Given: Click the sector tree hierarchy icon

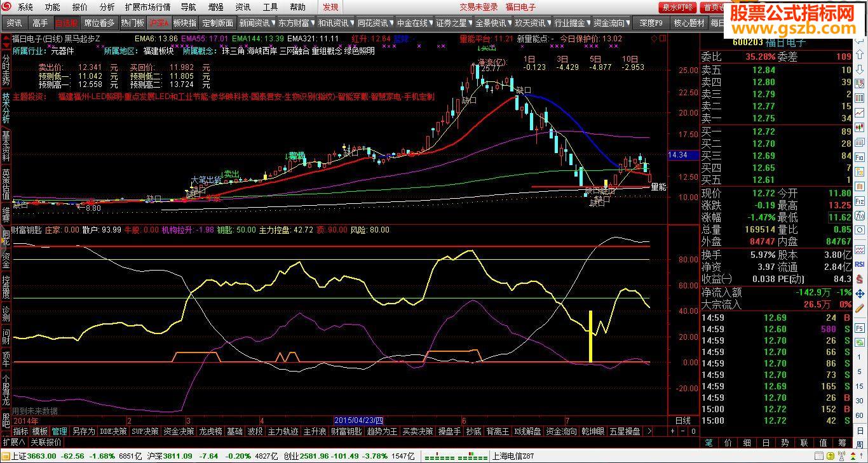Looking at the screenshot, I should click(x=859, y=171).
